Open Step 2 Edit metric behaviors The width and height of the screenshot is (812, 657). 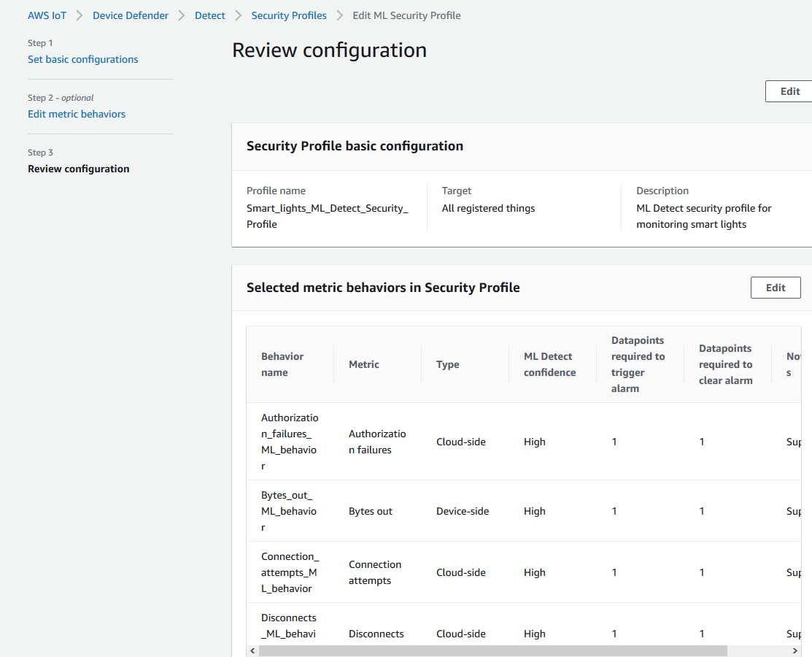[77, 114]
